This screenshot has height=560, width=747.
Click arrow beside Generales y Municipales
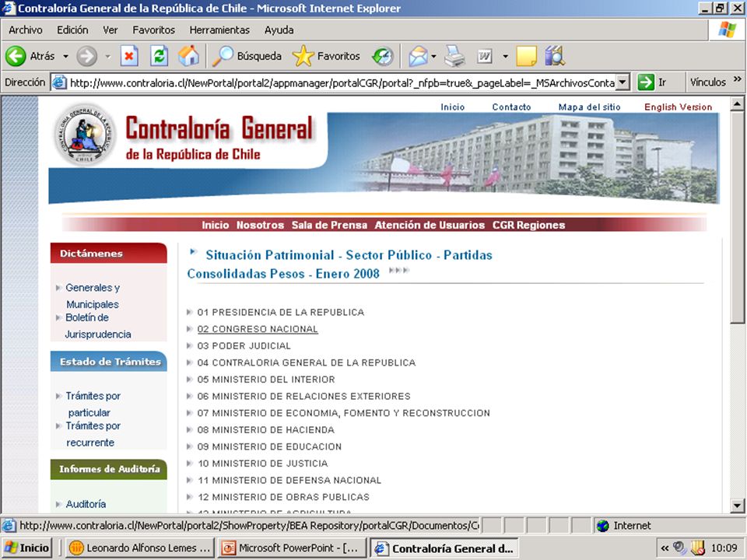58,288
